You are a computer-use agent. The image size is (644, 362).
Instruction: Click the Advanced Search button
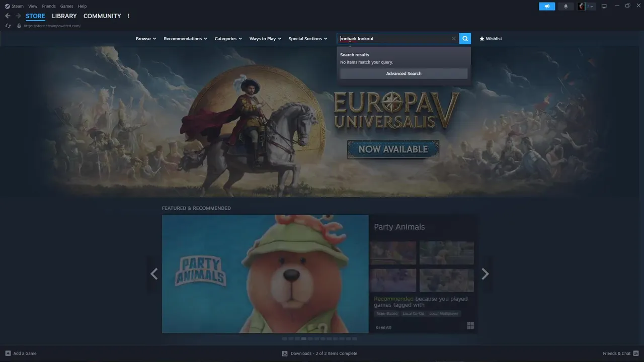pos(404,73)
